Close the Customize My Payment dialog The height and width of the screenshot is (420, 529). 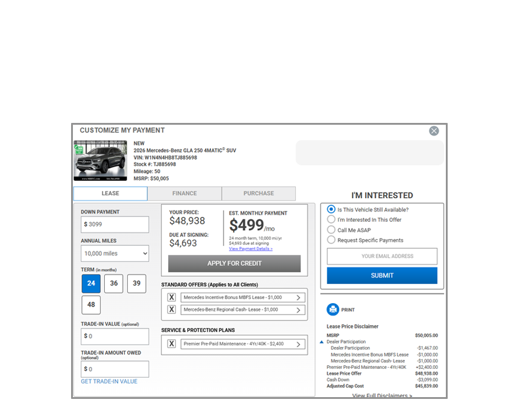[x=434, y=131]
